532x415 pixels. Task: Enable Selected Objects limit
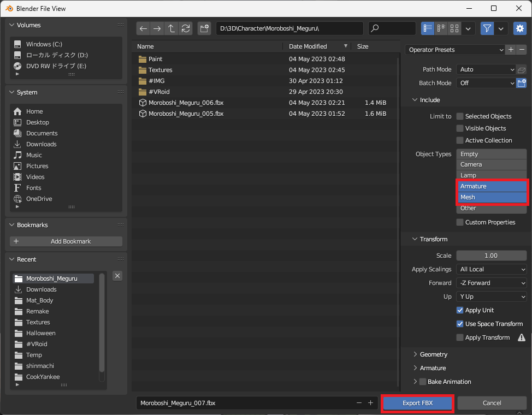point(460,116)
